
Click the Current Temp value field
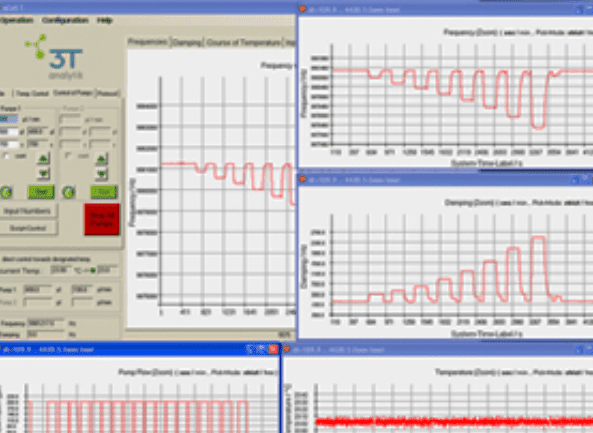[x=61, y=270]
